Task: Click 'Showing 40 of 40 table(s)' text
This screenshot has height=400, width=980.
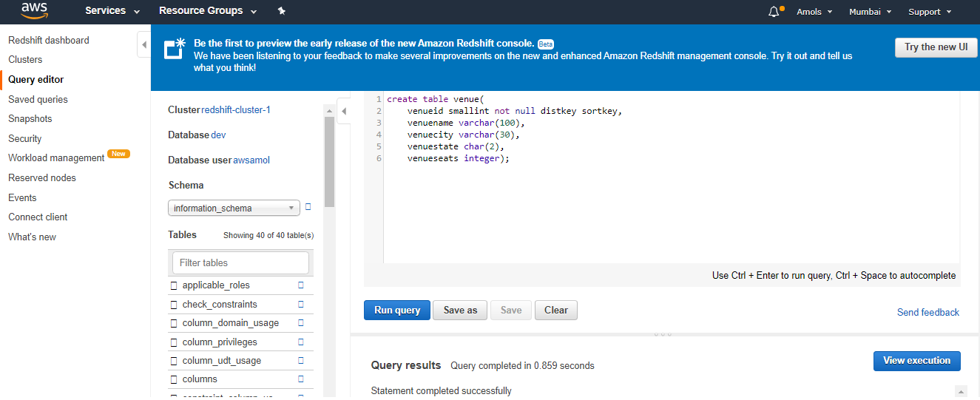Action: [268, 236]
